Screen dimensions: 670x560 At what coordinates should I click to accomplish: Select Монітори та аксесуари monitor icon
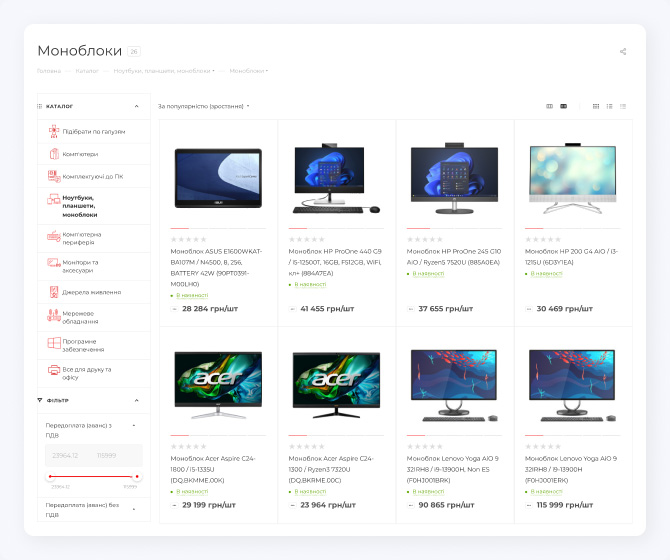click(x=53, y=263)
